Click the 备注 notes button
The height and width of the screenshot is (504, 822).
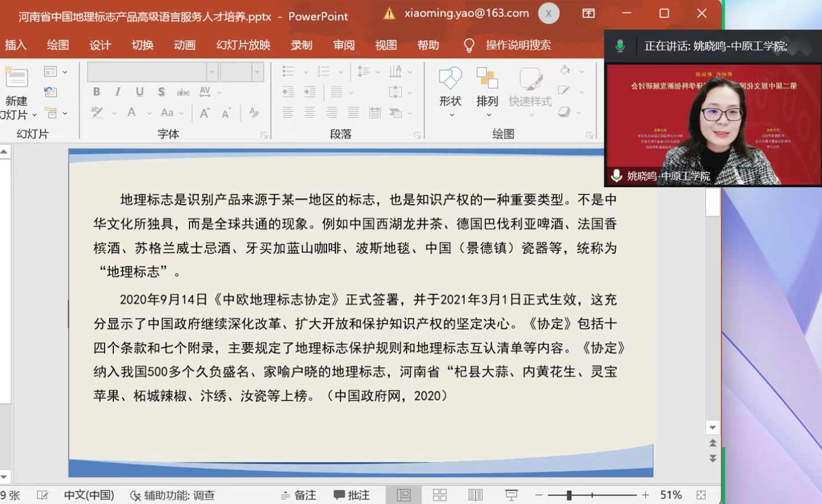(299, 495)
